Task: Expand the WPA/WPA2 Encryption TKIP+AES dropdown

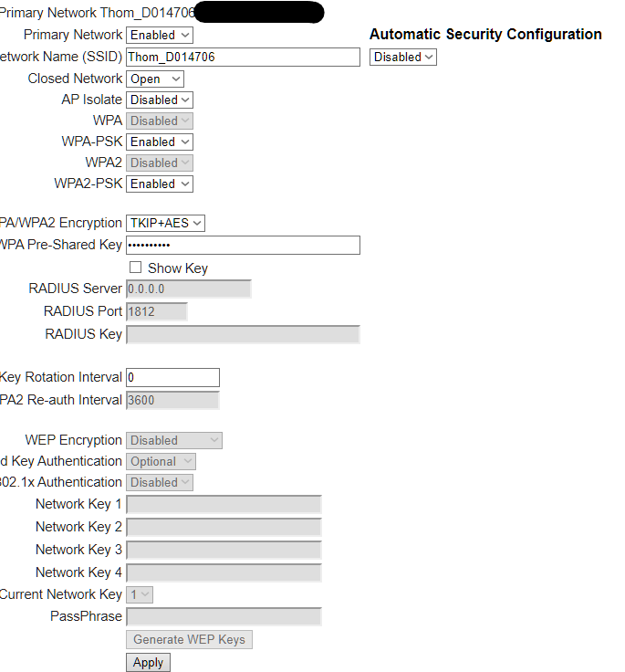Action: coord(165,224)
